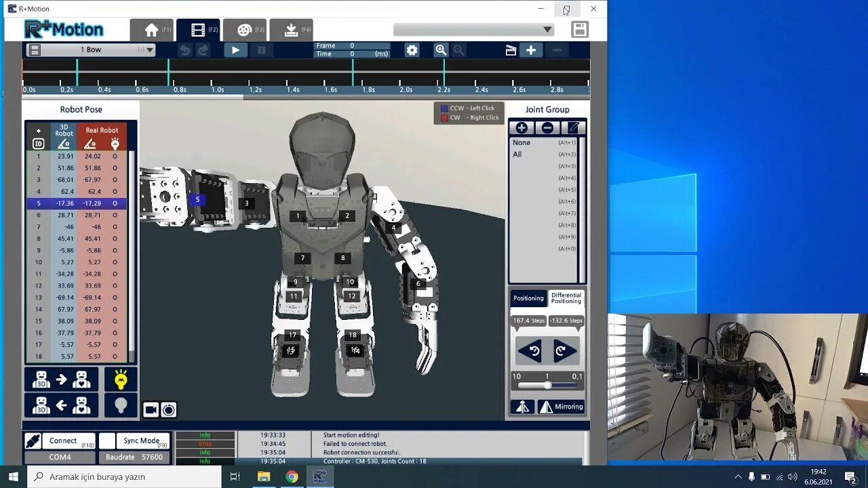This screenshot has height=488, width=868.
Task: Toggle torque for joint 3
Action: pyautogui.click(x=115, y=180)
